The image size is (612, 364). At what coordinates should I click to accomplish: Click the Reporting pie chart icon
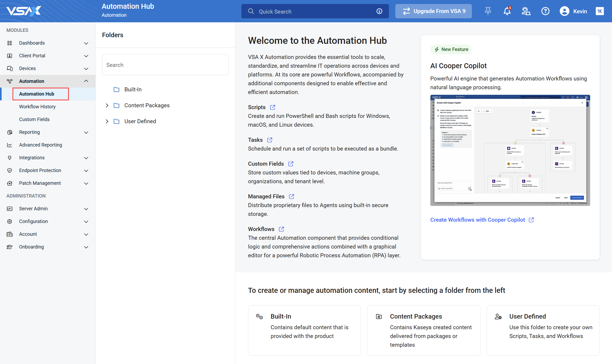[10, 132]
